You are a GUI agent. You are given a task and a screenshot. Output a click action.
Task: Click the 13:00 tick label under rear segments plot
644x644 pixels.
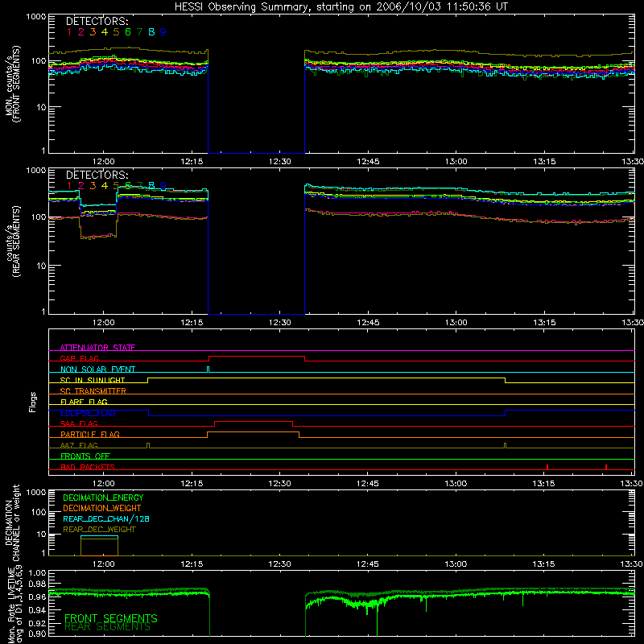pyautogui.click(x=456, y=323)
